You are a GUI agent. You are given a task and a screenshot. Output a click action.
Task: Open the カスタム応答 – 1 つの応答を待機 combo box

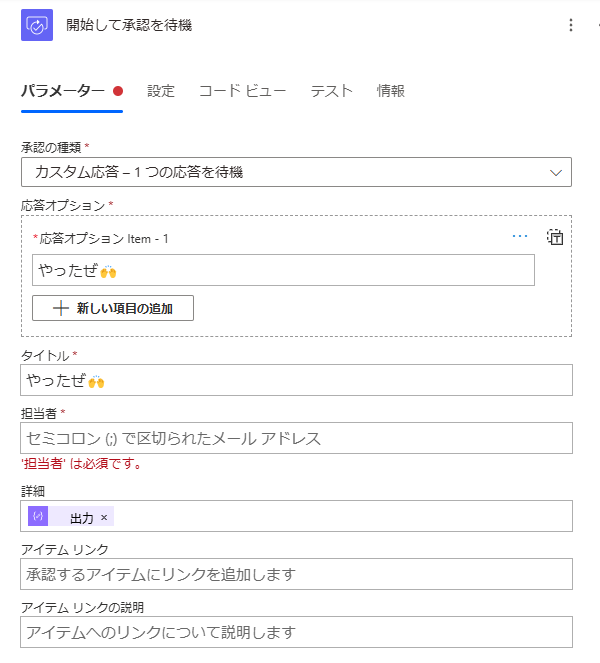pyautogui.click(x=296, y=172)
